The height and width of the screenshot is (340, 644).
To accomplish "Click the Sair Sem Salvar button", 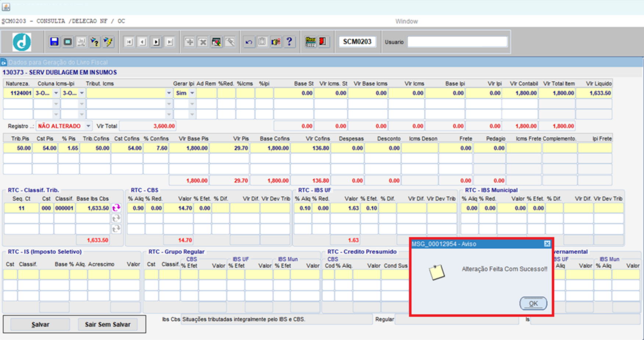I will [x=107, y=325].
